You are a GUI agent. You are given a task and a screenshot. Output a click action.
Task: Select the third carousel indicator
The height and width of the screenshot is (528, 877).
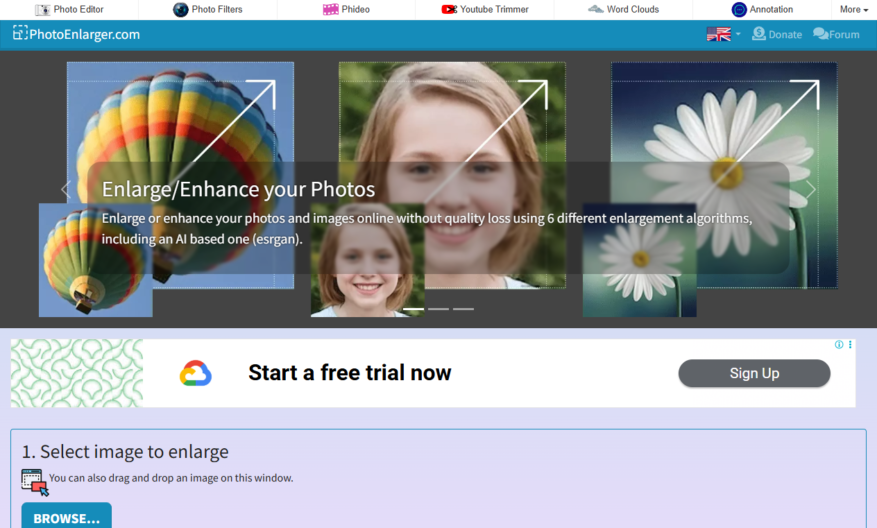pyautogui.click(x=463, y=309)
